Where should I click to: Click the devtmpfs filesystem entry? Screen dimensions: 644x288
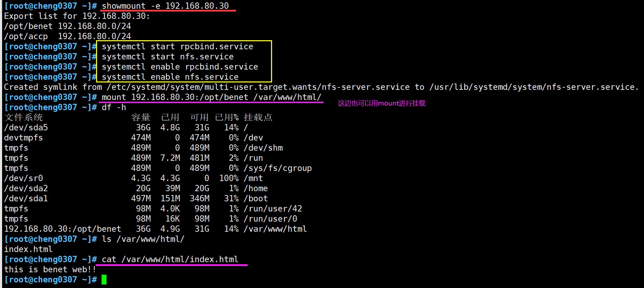point(23,138)
